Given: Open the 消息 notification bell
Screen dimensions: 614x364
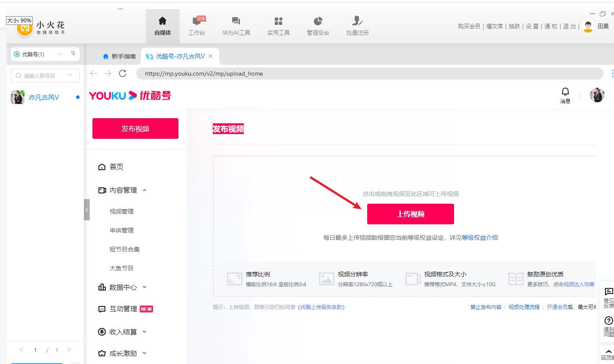Looking at the screenshot, I should point(565,95).
